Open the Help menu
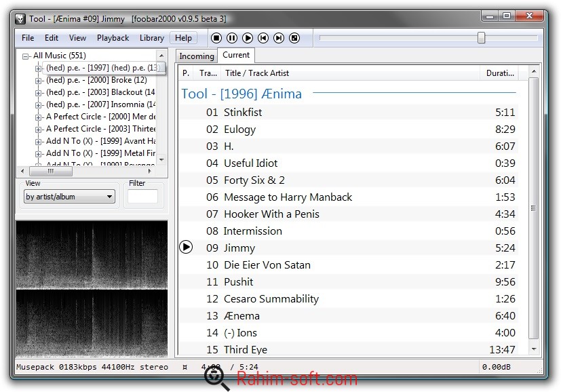This screenshot has height=392, width=561. [x=183, y=38]
